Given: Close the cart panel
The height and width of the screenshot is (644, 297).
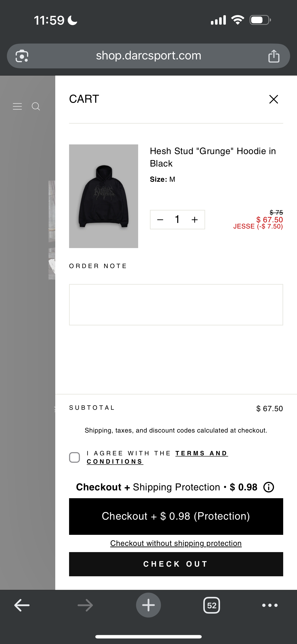Looking at the screenshot, I should 274,99.
